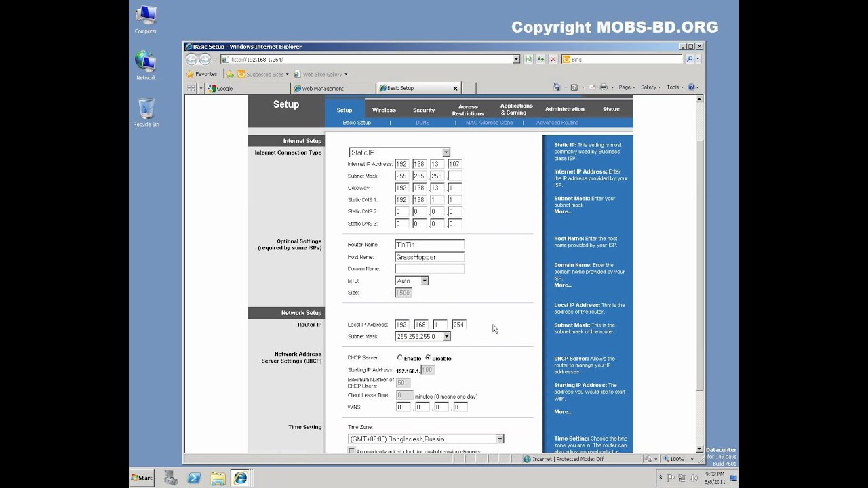Open the Computer desktop icon
The image size is (868, 488).
pos(146,20)
